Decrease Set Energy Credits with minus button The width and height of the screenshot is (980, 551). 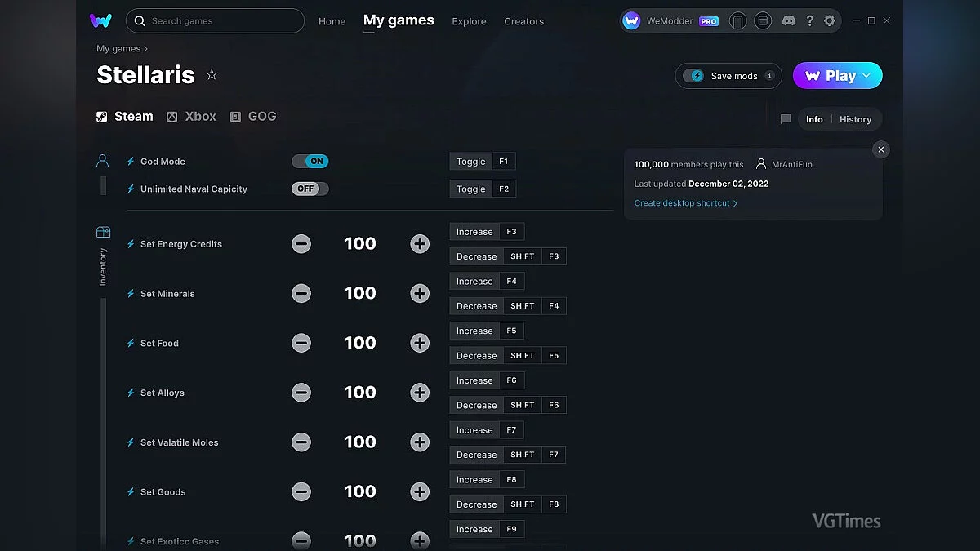click(301, 244)
